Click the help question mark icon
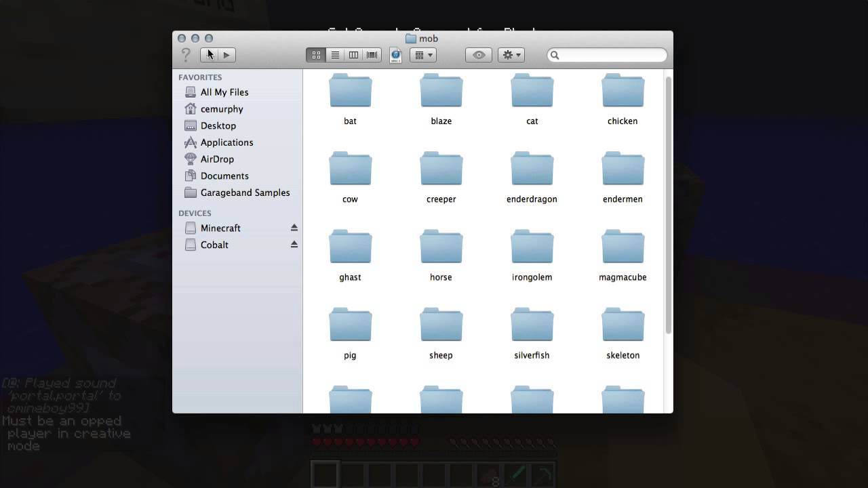Screen dimensions: 868x488 point(186,55)
